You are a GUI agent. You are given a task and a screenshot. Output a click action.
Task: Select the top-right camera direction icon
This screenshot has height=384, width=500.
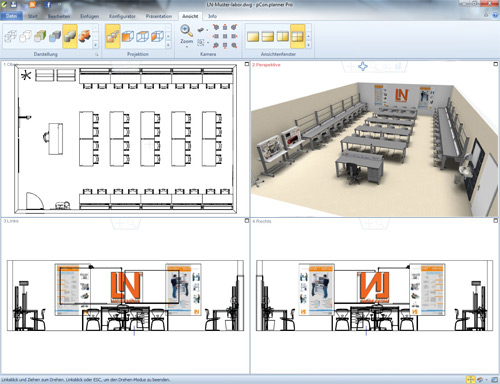(x=234, y=27)
